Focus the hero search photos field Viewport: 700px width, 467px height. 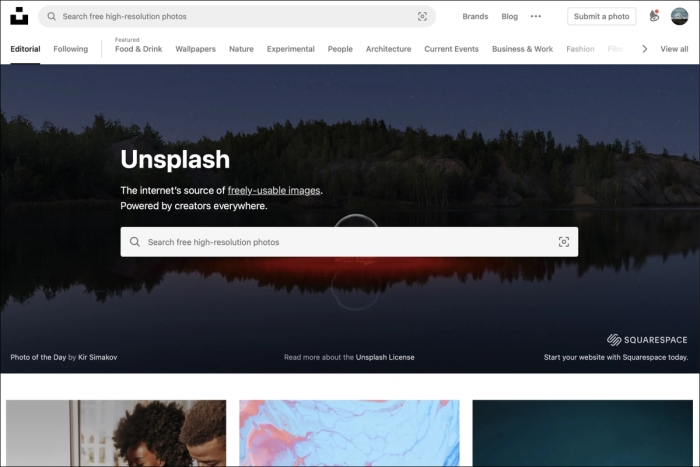tap(349, 242)
